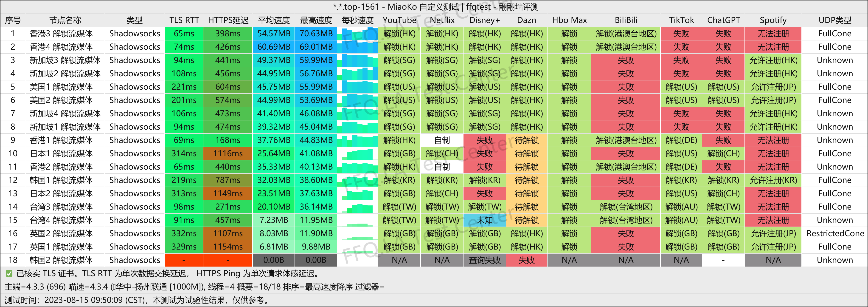Image resolution: width=868 pixels, height=307 pixels.
Task: Click the Spotify column header
Action: 773,20
